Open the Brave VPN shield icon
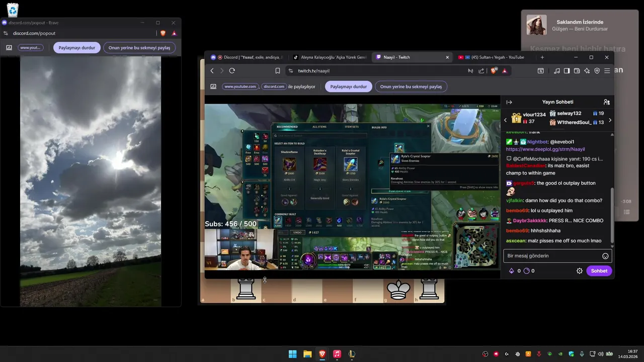 597,71
